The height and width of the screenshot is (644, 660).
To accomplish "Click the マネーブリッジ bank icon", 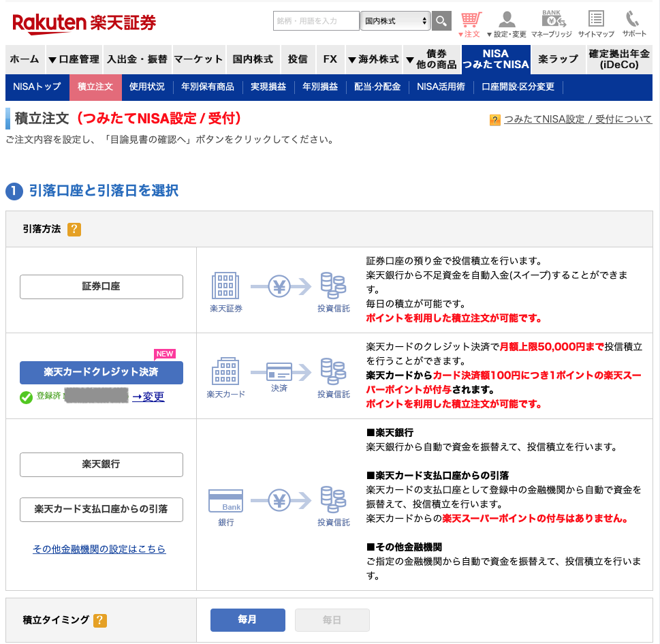I will click(552, 25).
